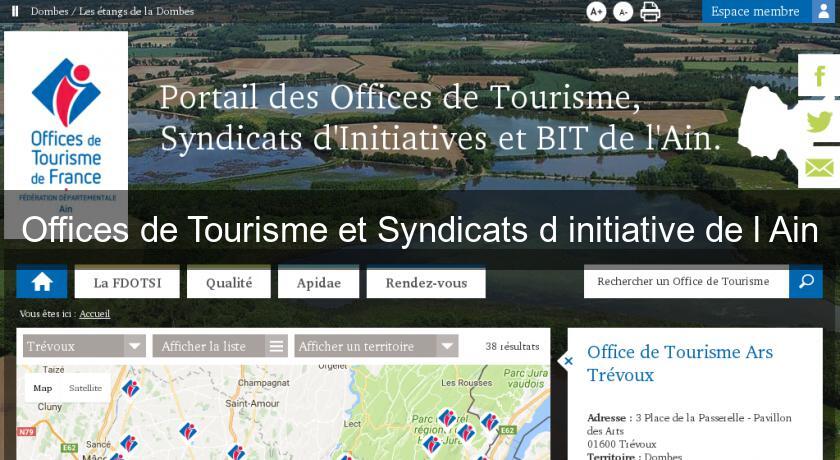
Task: Open the La FDOTSI menu item
Action: point(127,283)
